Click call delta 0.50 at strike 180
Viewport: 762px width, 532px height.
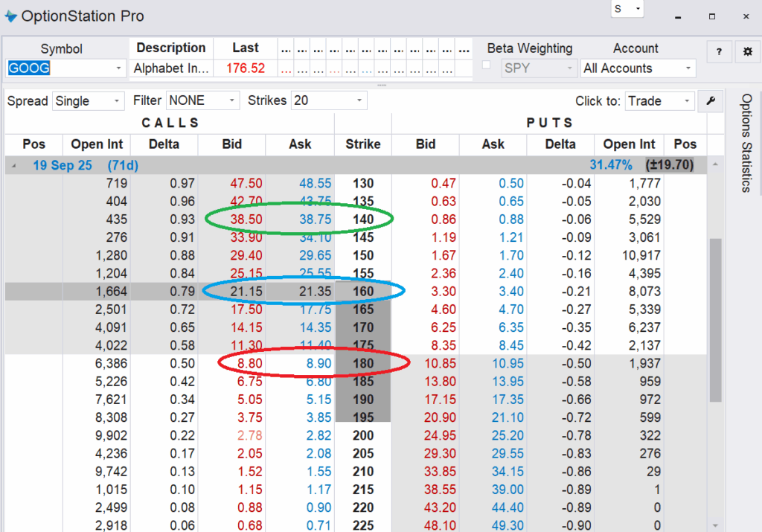(x=182, y=363)
